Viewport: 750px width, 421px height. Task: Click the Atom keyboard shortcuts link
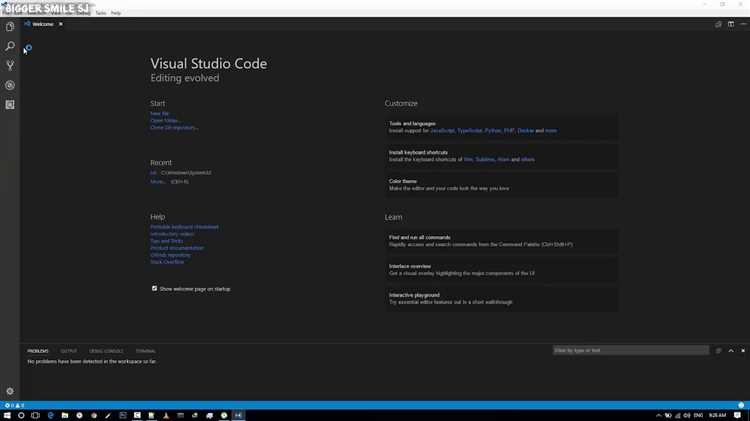pos(503,159)
